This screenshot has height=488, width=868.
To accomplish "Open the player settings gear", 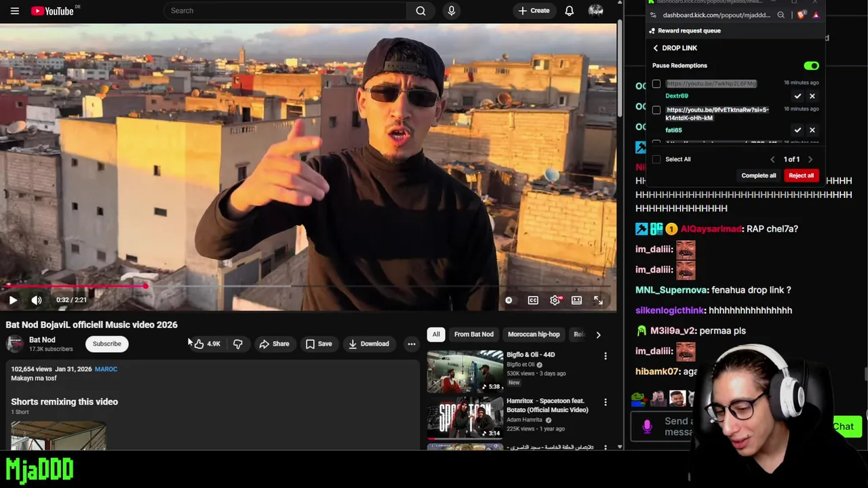I will point(555,300).
